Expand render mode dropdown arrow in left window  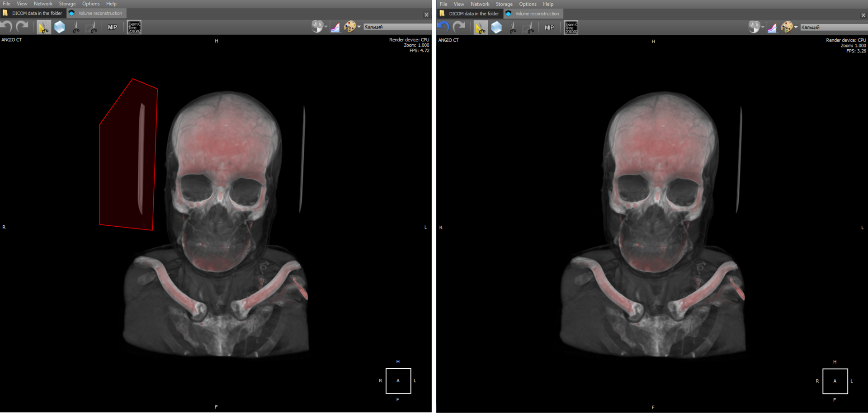click(x=326, y=27)
